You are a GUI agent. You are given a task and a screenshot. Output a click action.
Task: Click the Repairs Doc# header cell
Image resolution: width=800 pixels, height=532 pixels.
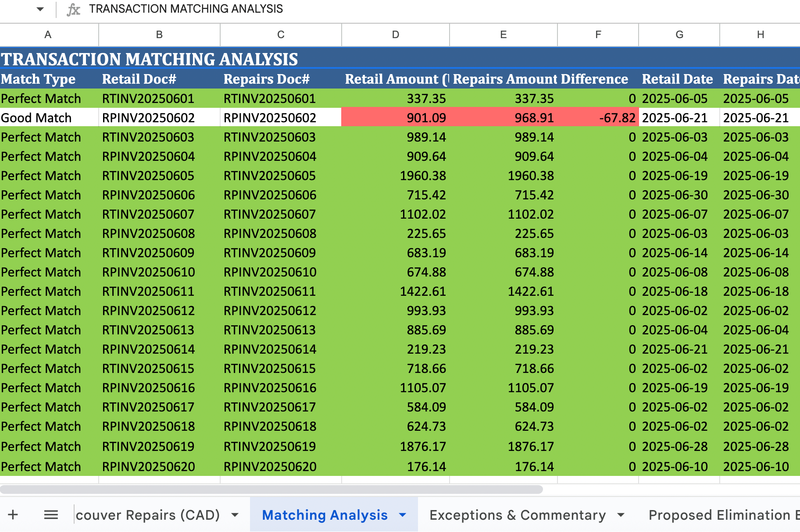pyautogui.click(x=281, y=79)
